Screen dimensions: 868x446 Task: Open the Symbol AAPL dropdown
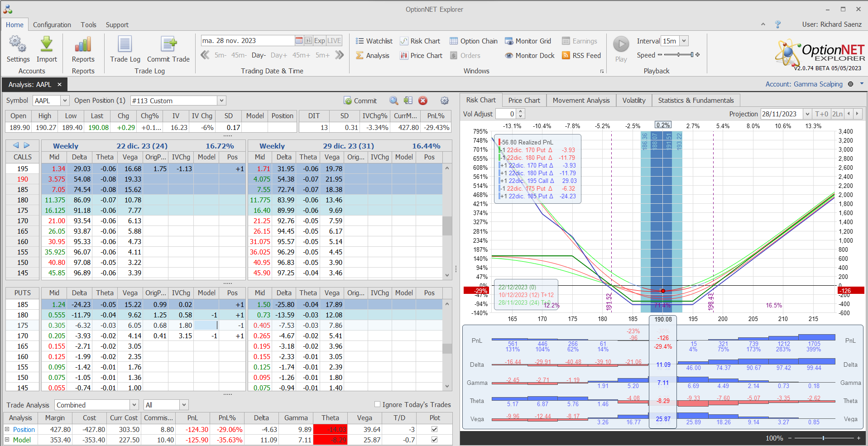65,101
